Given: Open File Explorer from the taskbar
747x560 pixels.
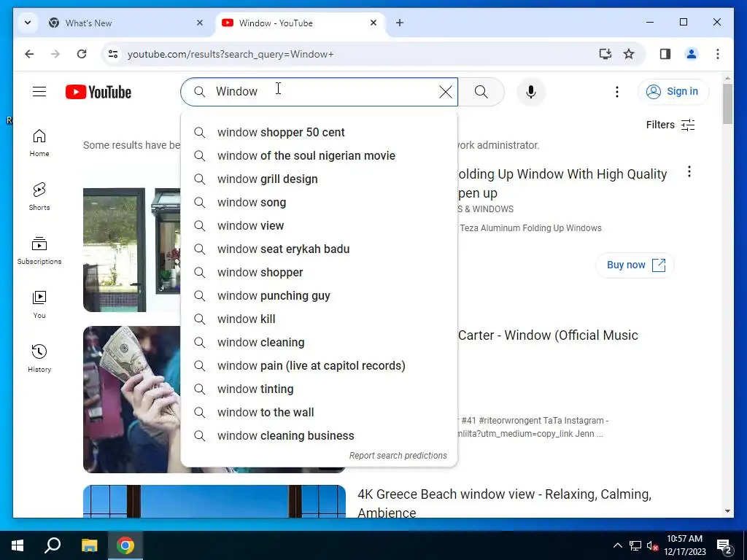Looking at the screenshot, I should 89,545.
